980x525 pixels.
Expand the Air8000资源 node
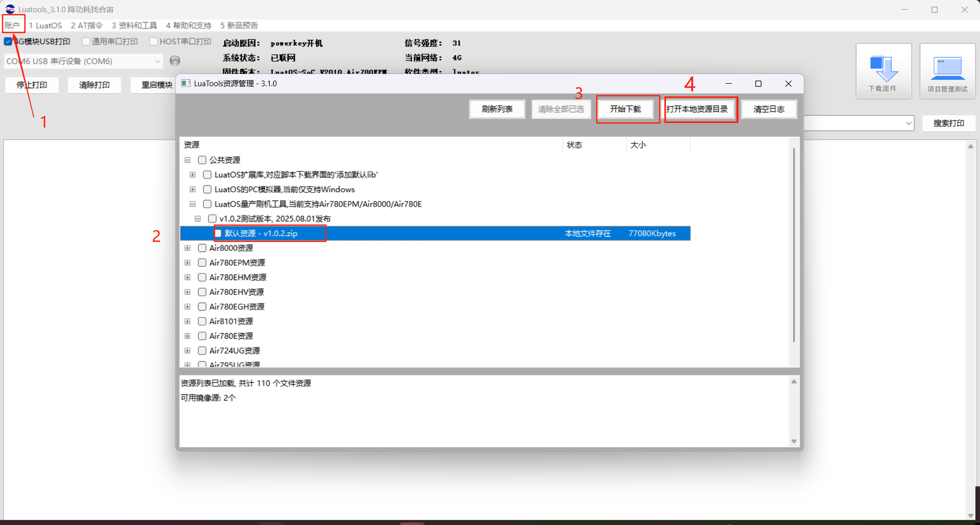tap(187, 248)
